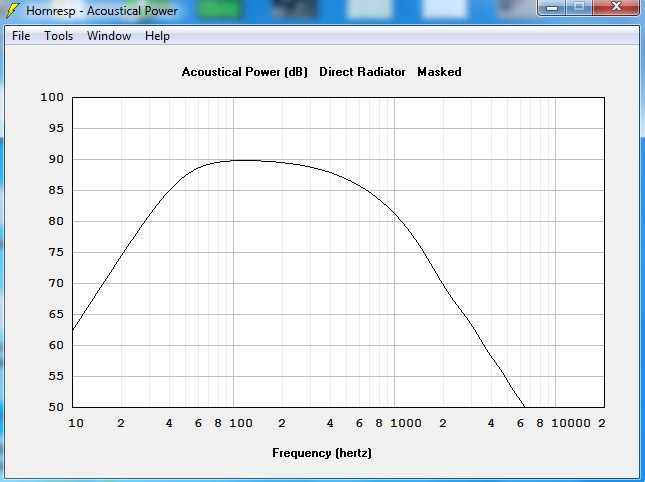
Task: Click the 'Acoustical Power (dB)' chart title
Action: click(245, 72)
